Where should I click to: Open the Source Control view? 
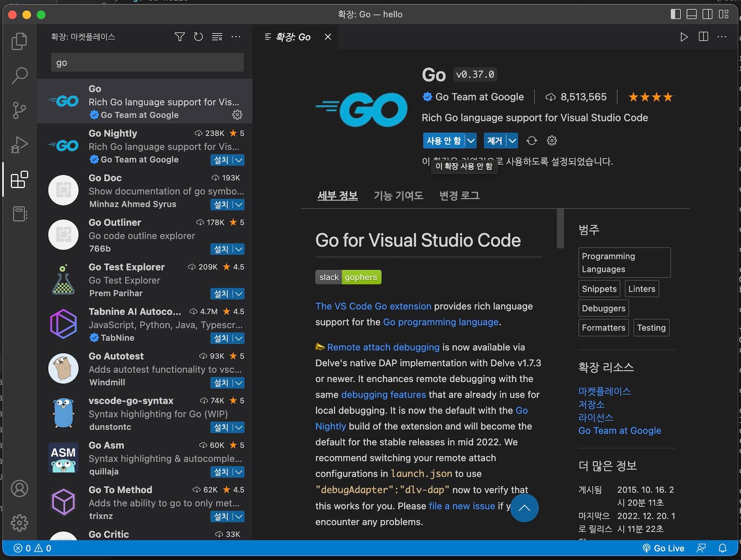pyautogui.click(x=19, y=110)
